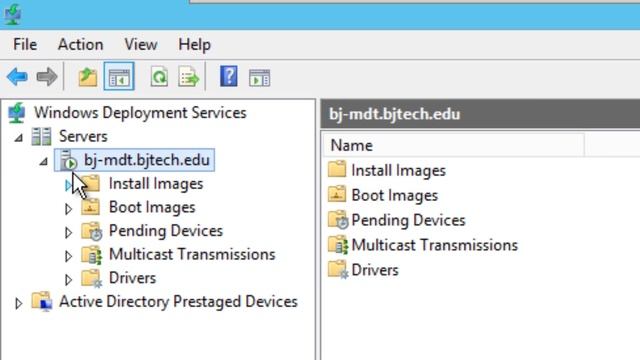Click the WDS app icon in title bar
The height and width of the screenshot is (360, 640).
point(13,14)
